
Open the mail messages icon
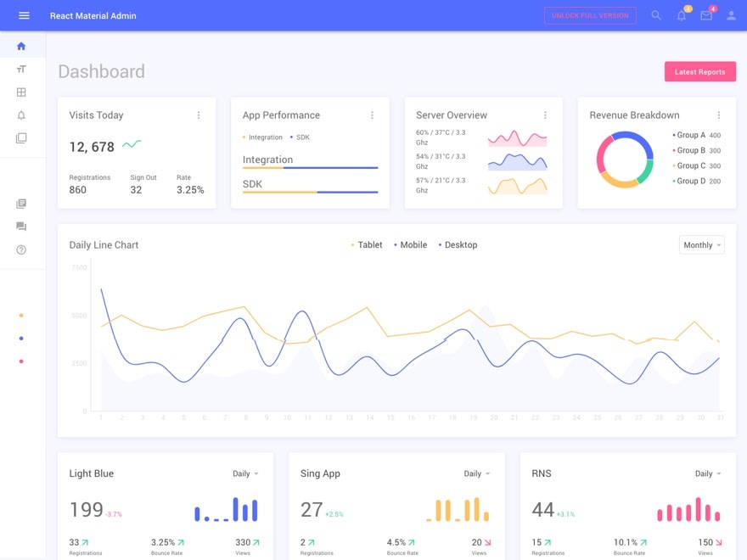[706, 16]
